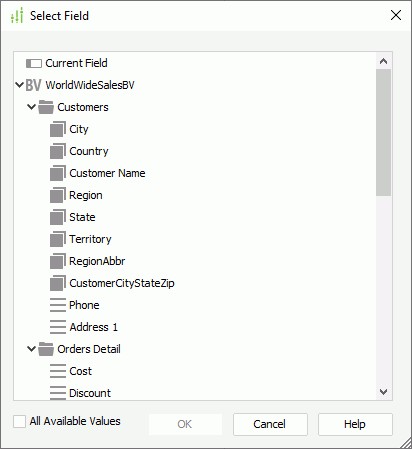Select the Country field
This screenshot has height=449, width=412.
pyautogui.click(x=89, y=151)
